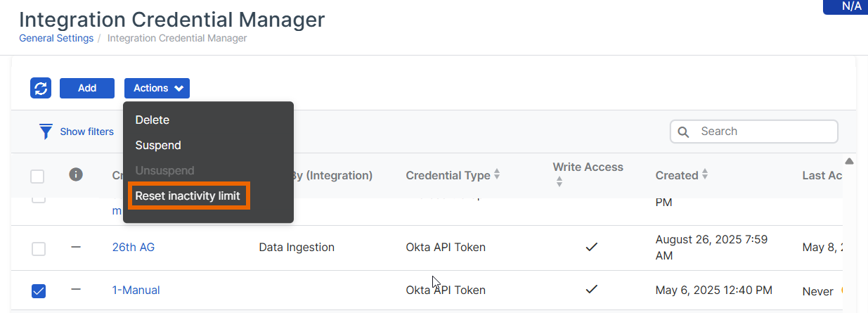Uncheck the 1-Manual row checkbox
This screenshot has width=868, height=313.
pos(39,290)
